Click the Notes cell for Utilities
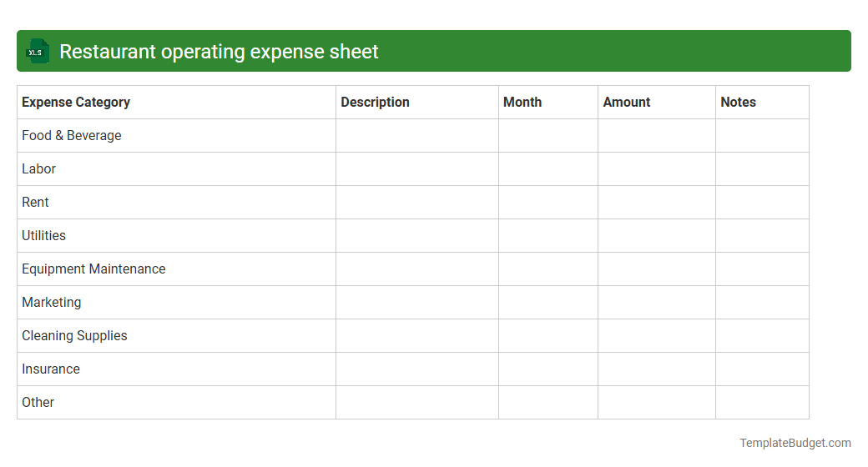Viewport: 868px width, 467px height. tap(762, 236)
